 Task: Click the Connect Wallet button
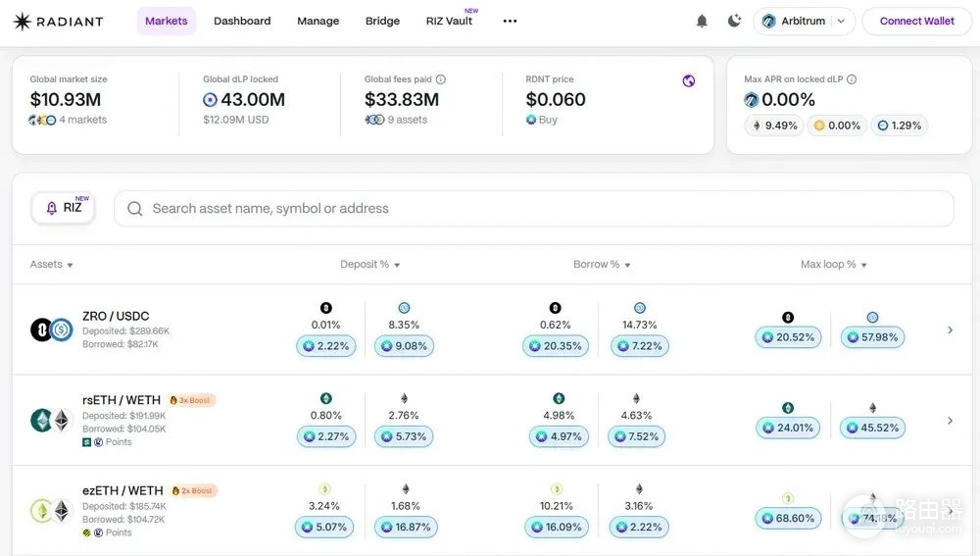(917, 22)
